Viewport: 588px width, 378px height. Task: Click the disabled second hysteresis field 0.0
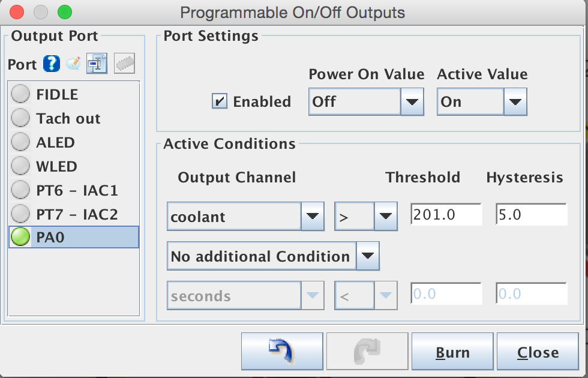[x=532, y=293]
